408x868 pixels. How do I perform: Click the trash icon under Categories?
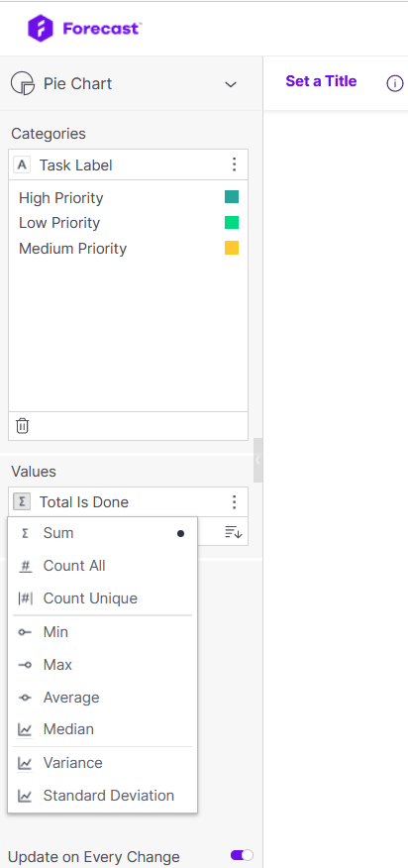point(22,426)
